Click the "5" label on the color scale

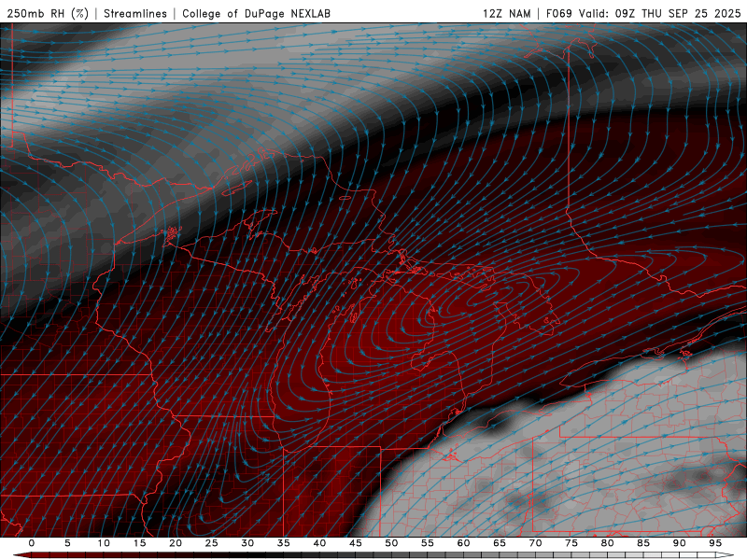[x=67, y=543]
